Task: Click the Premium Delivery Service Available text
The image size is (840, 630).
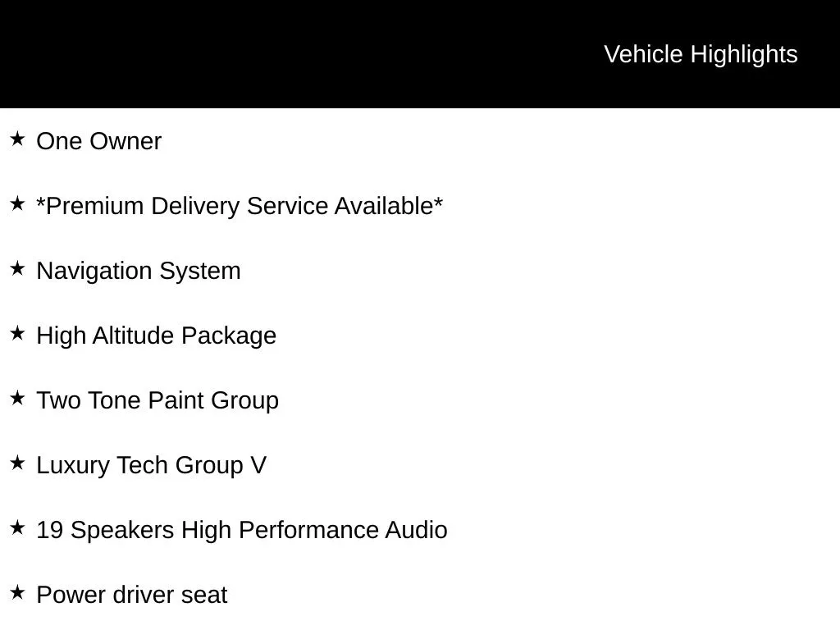Action: click(x=240, y=206)
